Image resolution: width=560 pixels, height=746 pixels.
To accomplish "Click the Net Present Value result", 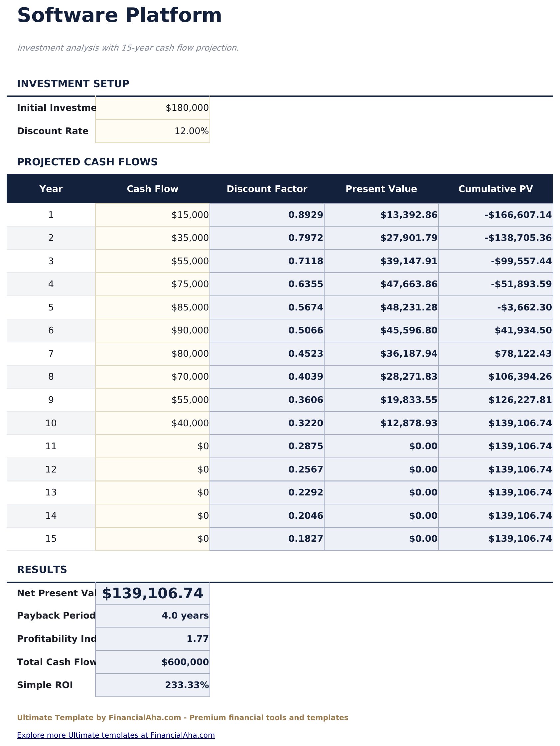I will point(152,593).
